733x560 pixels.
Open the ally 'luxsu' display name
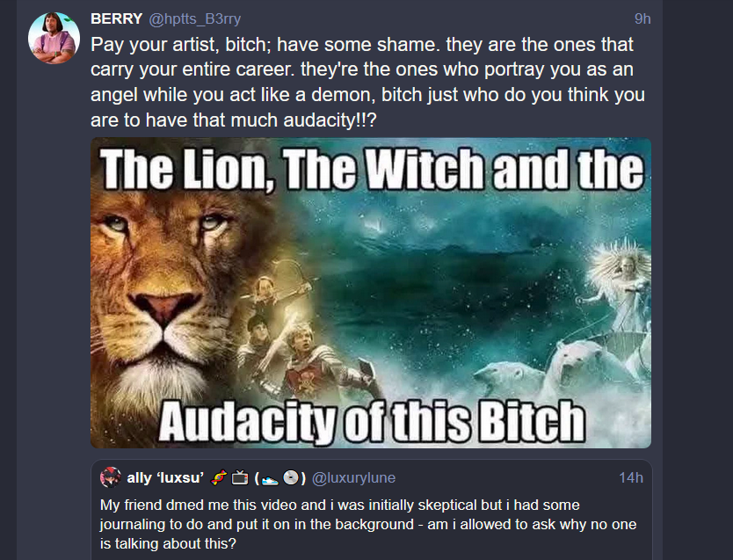[165, 477]
